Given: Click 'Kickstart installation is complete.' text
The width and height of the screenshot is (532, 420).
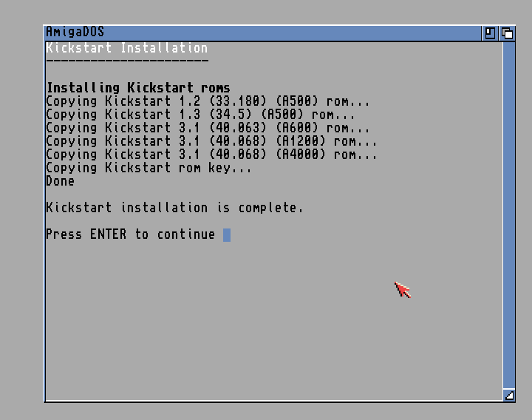Looking at the screenshot, I should point(174,208).
